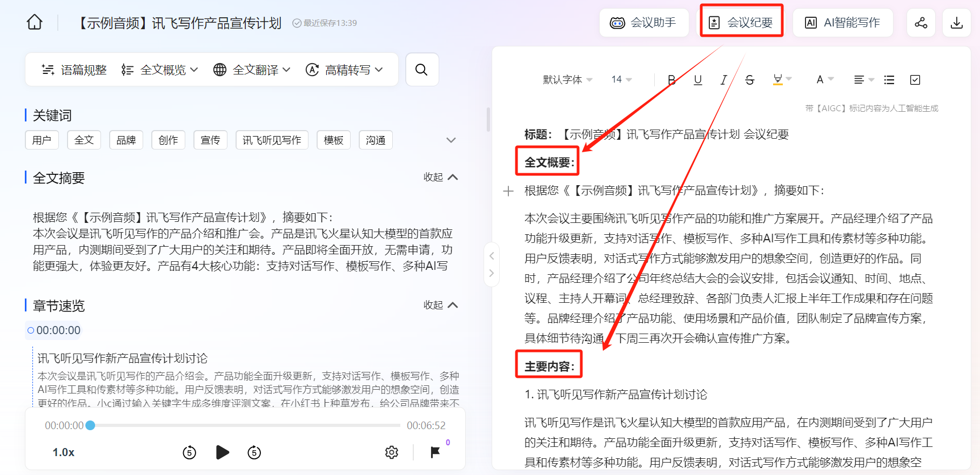Open player settings gear
This screenshot has width=980, height=475.
(x=392, y=452)
